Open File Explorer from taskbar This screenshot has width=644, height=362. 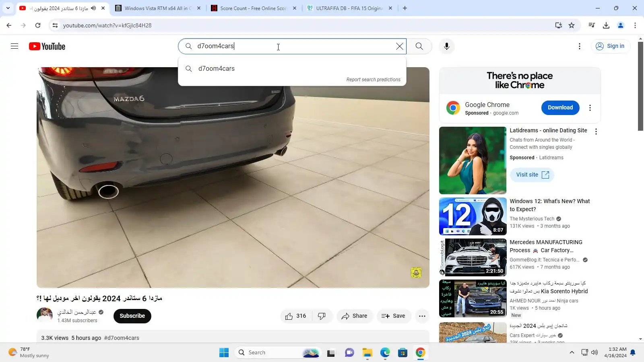[x=367, y=353]
